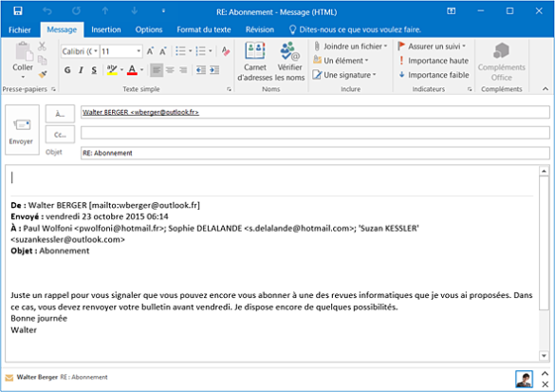Expand the Coller paste options arrow

[x=23, y=77]
